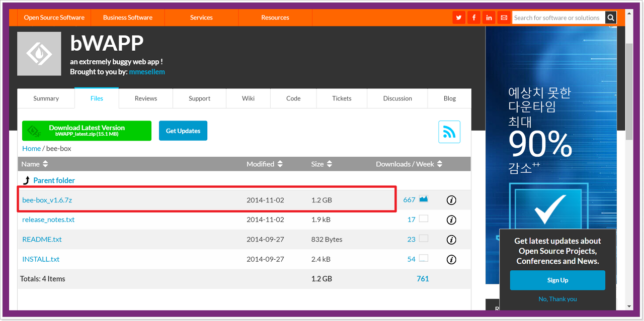Click the scrollbar down arrow
This screenshot has height=321, width=644.
pyautogui.click(x=629, y=306)
